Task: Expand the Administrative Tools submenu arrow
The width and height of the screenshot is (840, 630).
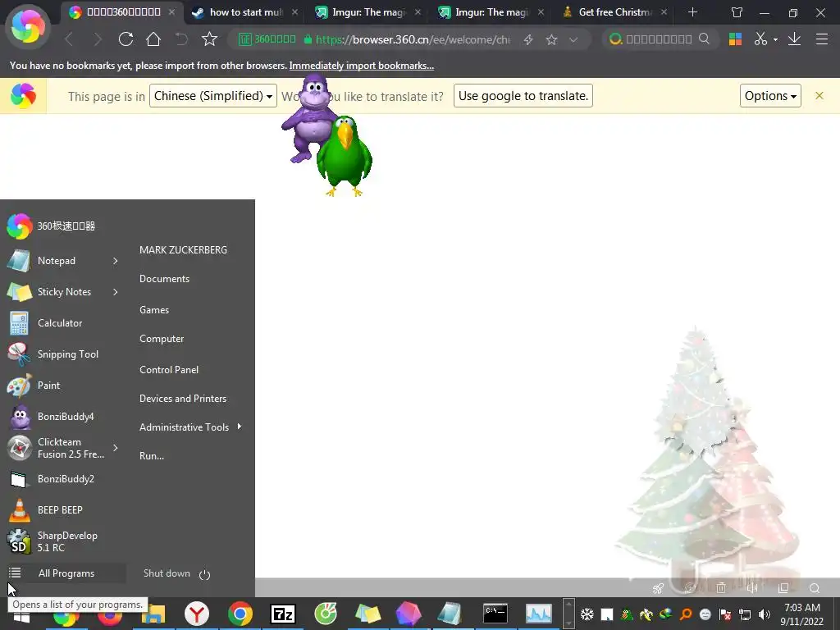Action: pyautogui.click(x=239, y=427)
